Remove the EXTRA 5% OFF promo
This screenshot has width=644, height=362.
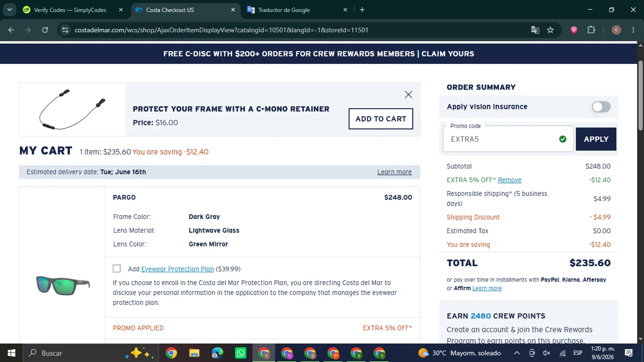tap(510, 180)
